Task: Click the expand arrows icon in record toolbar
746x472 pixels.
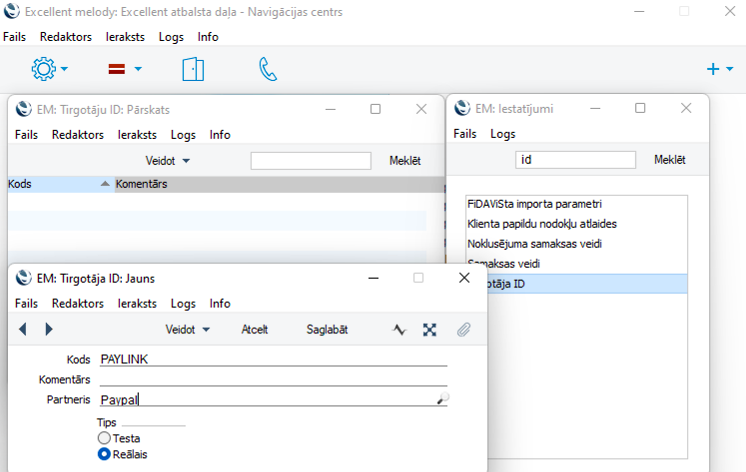Action: point(430,329)
